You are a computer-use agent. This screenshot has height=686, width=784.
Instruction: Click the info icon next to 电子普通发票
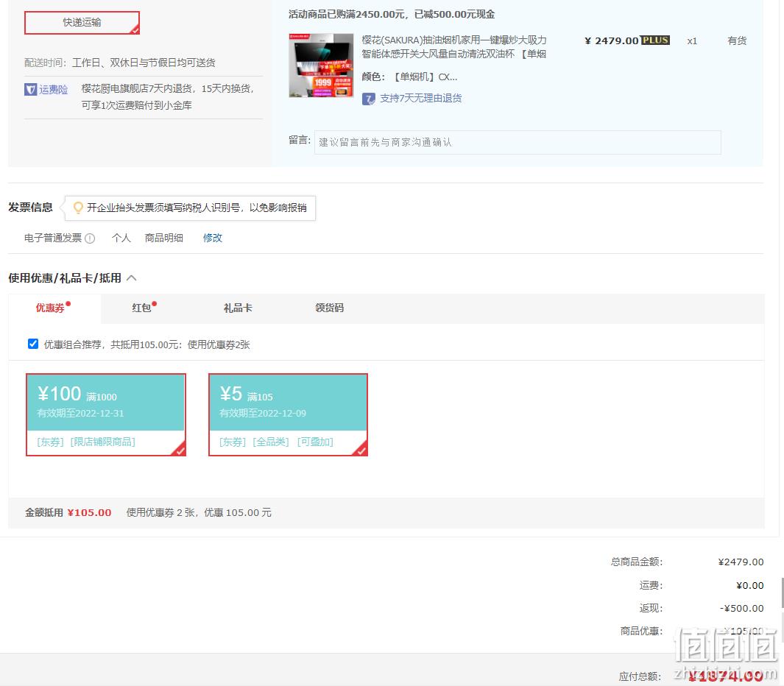click(x=90, y=238)
